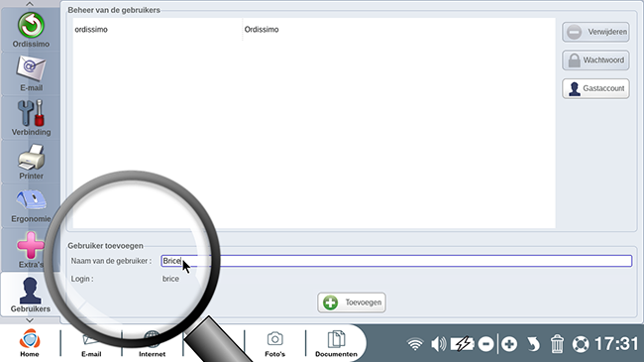Check the battery charging icon
Image resolution: width=644 pixels, height=362 pixels.
[x=462, y=344]
